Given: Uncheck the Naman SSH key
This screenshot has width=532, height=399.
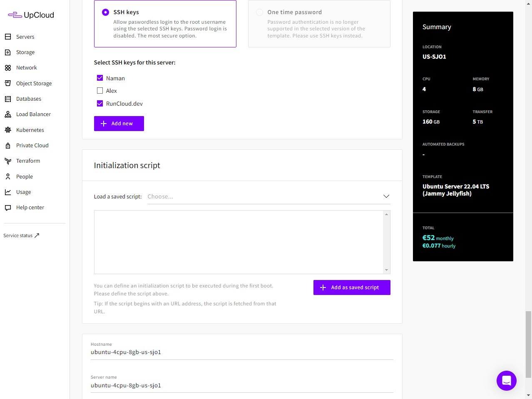Looking at the screenshot, I should tap(100, 78).
